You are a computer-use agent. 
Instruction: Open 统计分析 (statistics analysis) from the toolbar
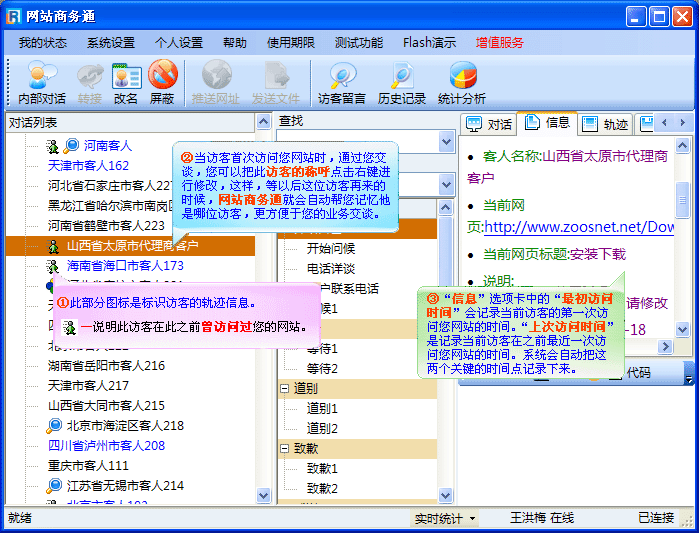(462, 83)
